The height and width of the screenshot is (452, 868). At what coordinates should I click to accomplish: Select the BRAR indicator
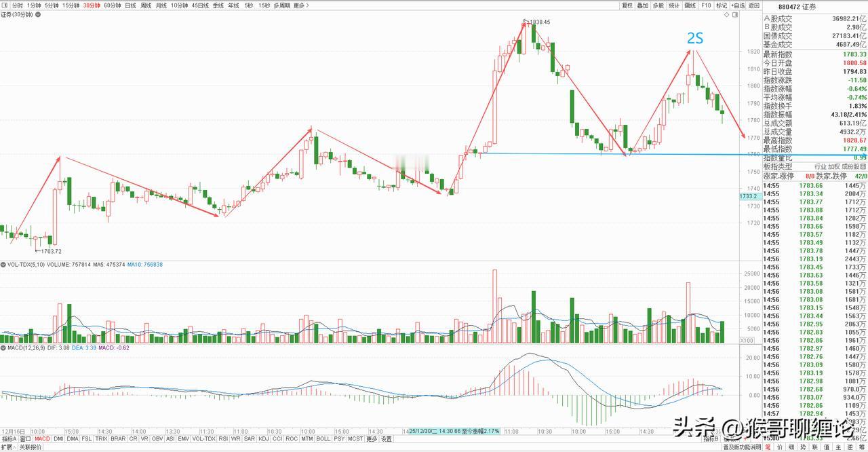[x=118, y=438]
